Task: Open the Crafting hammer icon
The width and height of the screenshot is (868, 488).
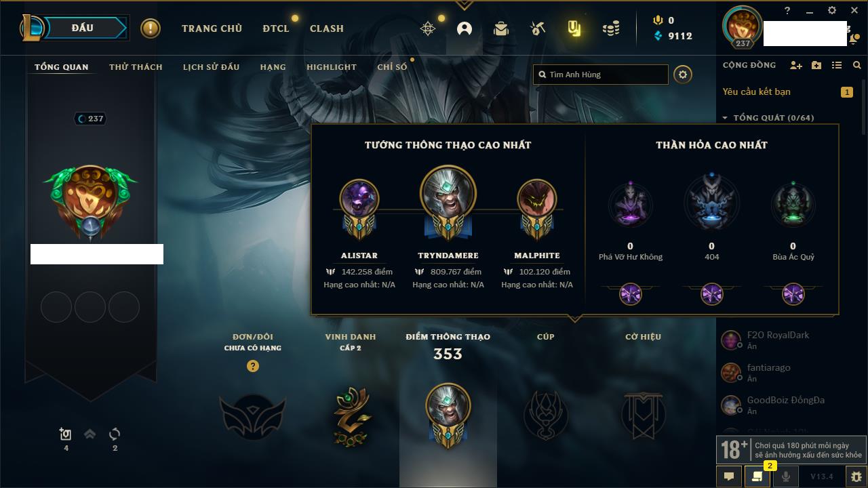Action: [538, 28]
